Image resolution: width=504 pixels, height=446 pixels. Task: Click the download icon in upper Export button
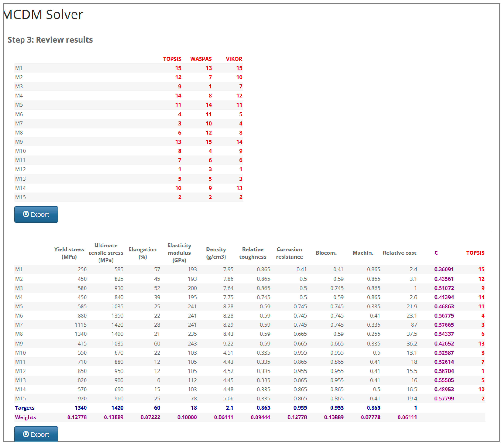[26, 214]
